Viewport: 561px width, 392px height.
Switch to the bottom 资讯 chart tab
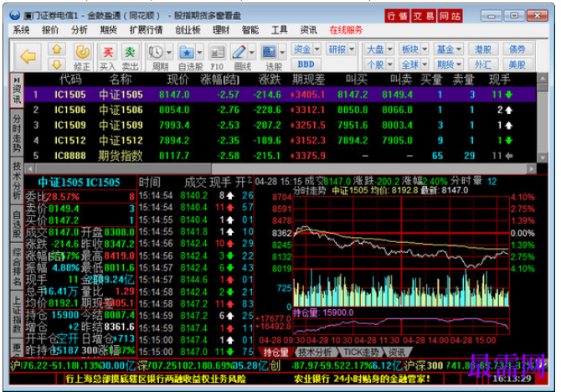397,353
